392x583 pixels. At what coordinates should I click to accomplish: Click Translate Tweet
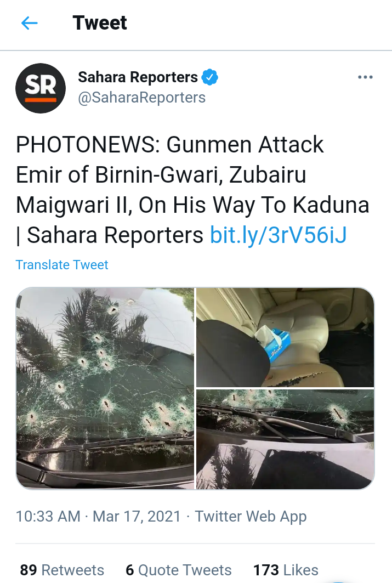[62, 265]
